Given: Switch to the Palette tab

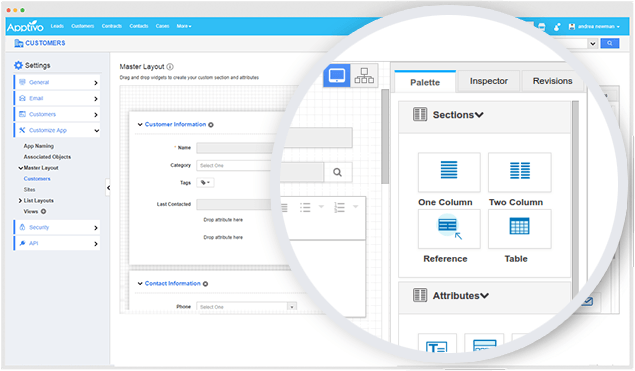Looking at the screenshot, I should click(425, 82).
